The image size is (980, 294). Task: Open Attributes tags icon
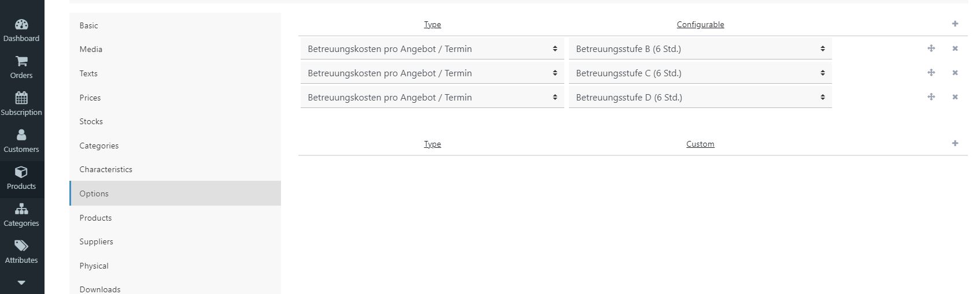tap(21, 245)
